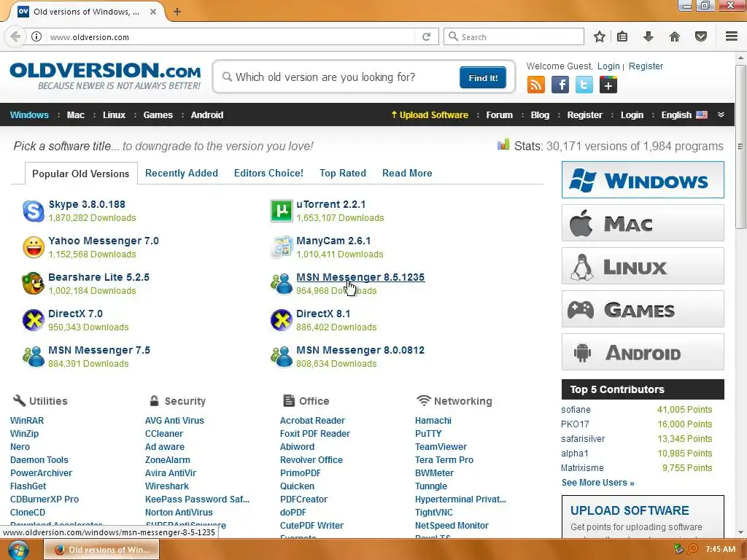
Task: Open the RSS feed icon
Action: 536,85
